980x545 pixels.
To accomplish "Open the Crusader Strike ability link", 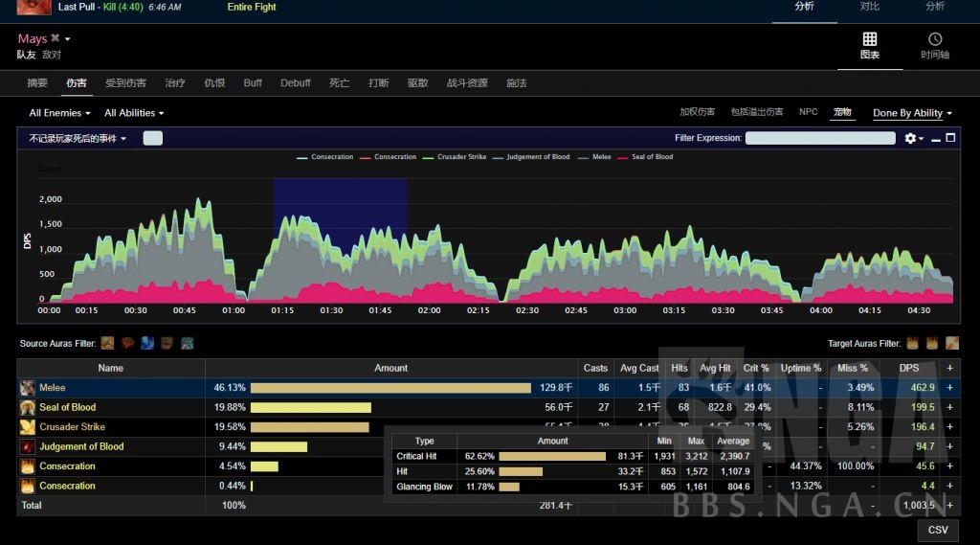I will (72, 427).
